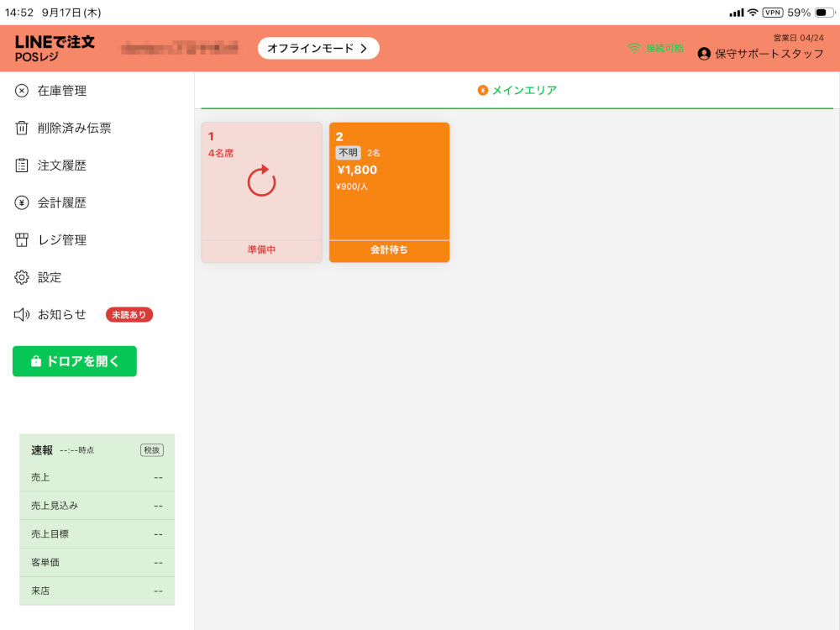Click the 売上見込み row
Screen dimensions: 840x630
point(97,506)
